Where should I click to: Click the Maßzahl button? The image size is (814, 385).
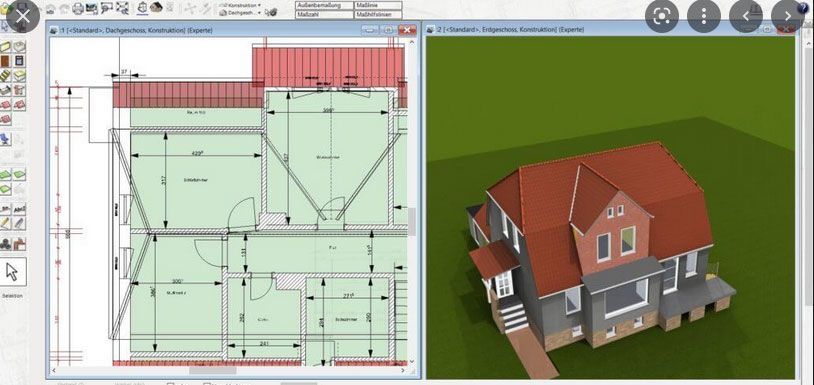(x=323, y=15)
